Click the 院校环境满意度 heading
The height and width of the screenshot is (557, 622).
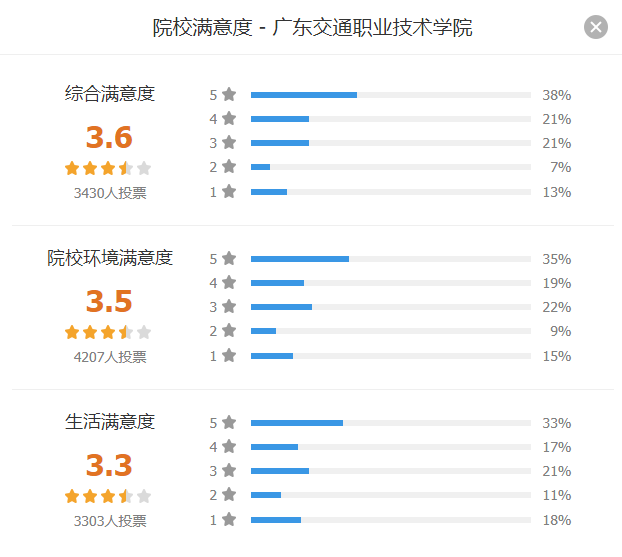pos(110,258)
